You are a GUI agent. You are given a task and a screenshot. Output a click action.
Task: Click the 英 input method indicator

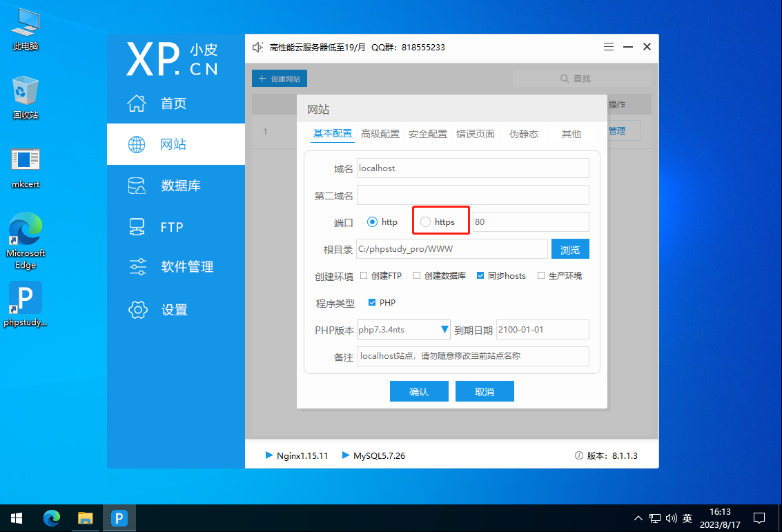687,518
